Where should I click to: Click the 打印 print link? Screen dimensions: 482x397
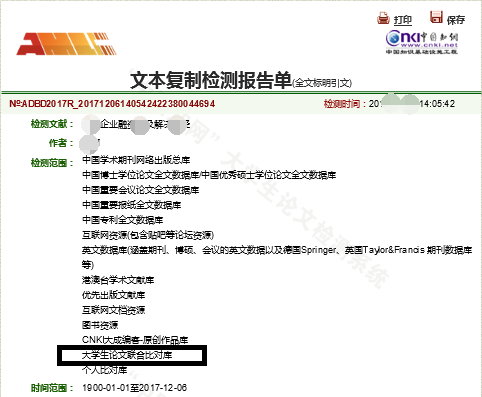point(403,20)
